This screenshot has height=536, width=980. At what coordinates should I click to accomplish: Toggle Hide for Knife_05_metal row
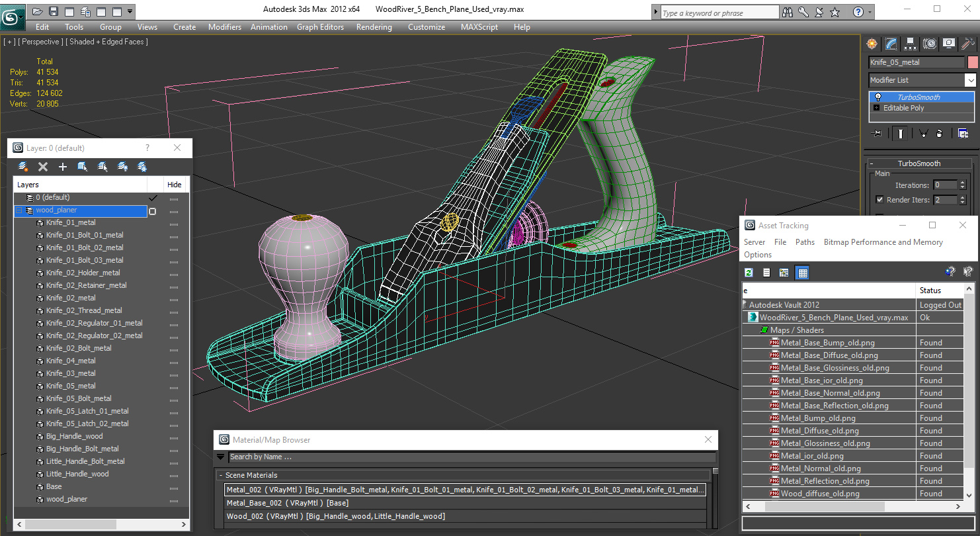click(x=174, y=387)
